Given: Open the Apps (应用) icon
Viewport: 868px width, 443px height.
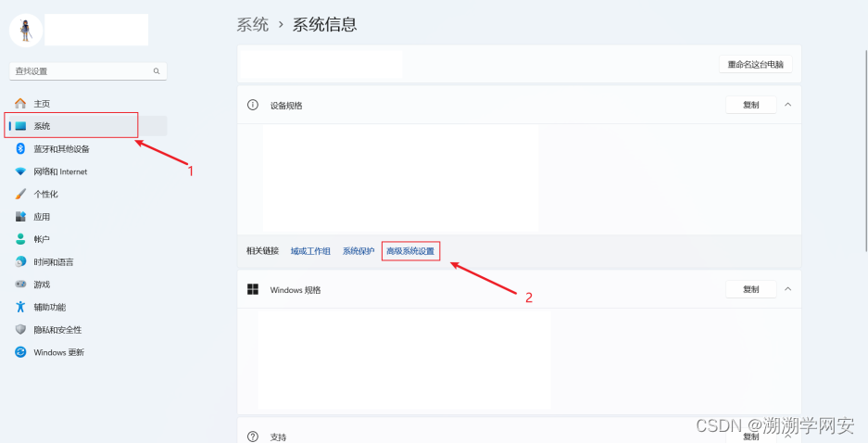Looking at the screenshot, I should [x=20, y=217].
